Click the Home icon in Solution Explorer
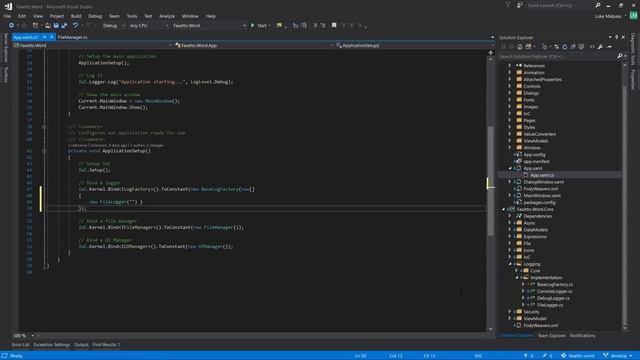 520,47
